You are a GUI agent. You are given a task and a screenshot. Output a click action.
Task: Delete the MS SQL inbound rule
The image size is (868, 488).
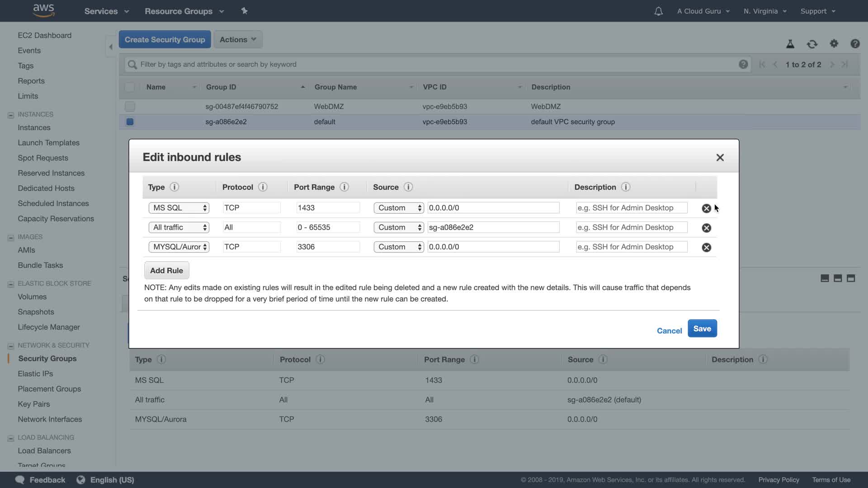pos(706,208)
